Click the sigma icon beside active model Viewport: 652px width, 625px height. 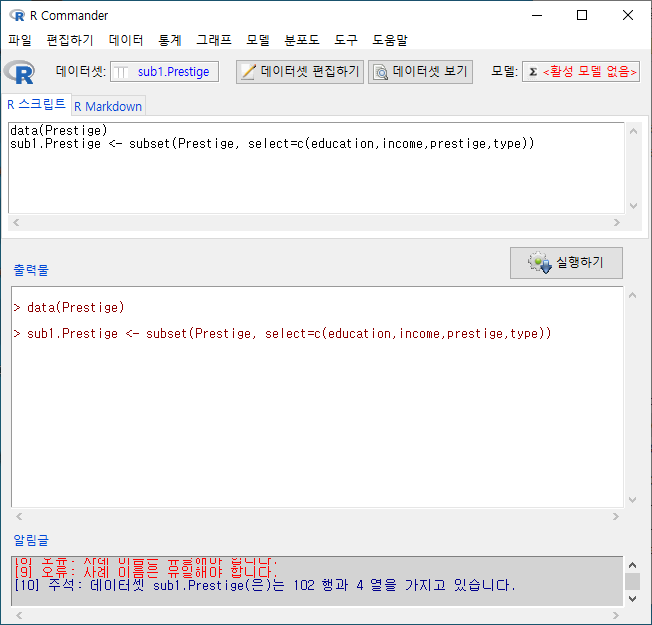pos(533,72)
